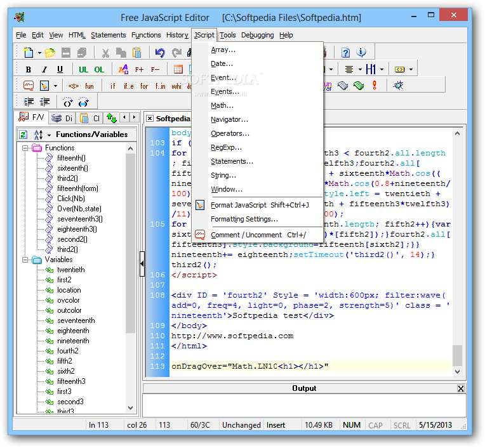Select RegExp... from the JScript menu
This screenshot has height=448, width=485.
click(227, 147)
